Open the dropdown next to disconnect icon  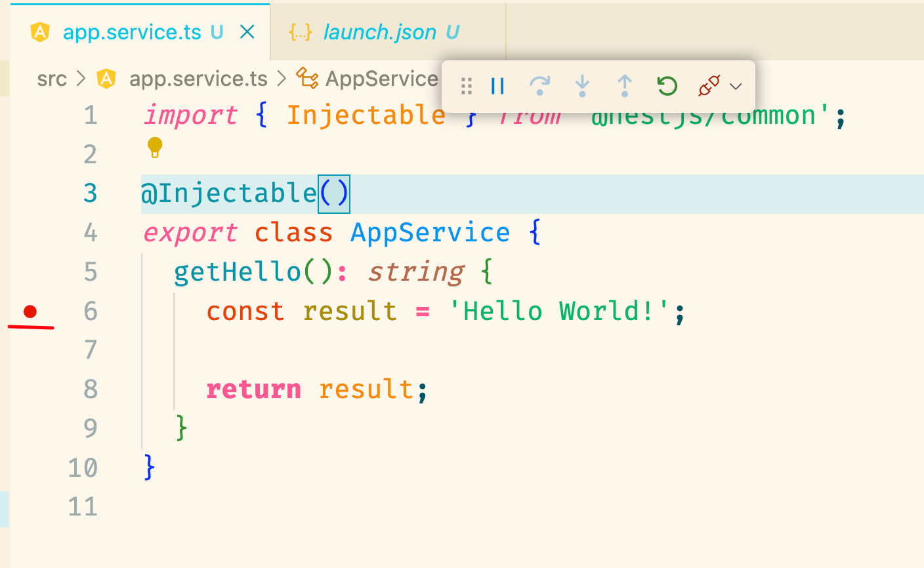click(736, 87)
